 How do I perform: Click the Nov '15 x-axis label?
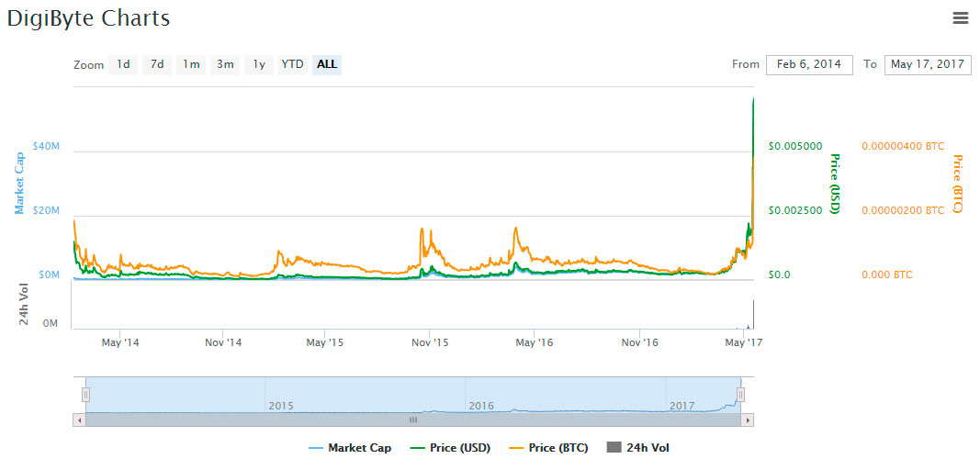click(x=430, y=342)
